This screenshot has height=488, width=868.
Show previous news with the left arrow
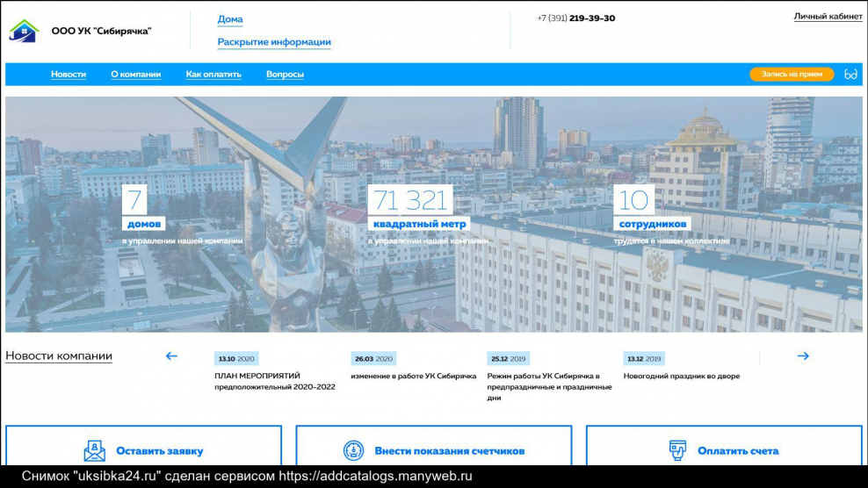(171, 356)
